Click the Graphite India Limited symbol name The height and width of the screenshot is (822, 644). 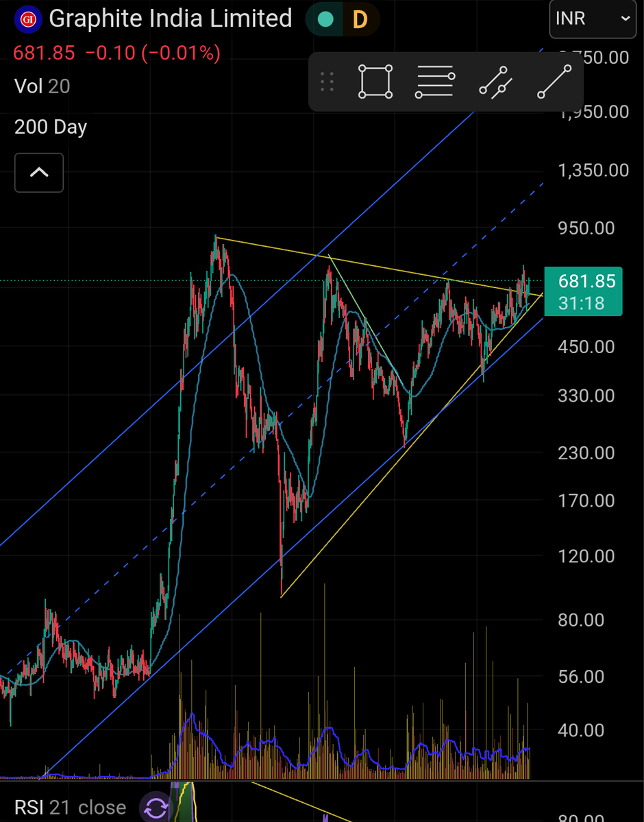(x=171, y=19)
